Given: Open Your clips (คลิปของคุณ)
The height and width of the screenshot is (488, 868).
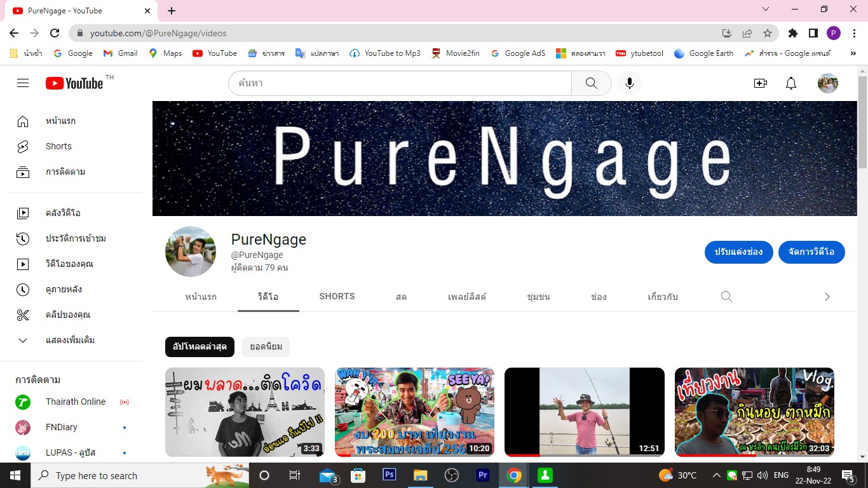Looking at the screenshot, I should [x=75, y=315].
